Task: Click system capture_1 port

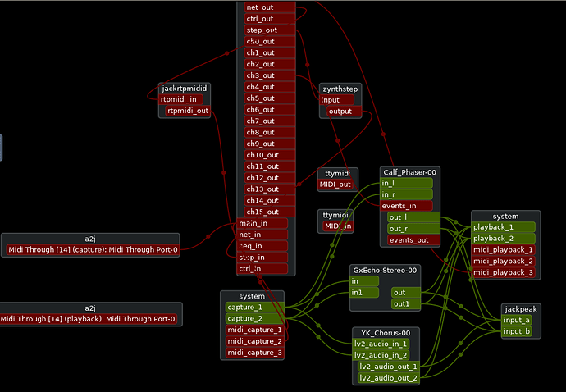Action: (254, 308)
